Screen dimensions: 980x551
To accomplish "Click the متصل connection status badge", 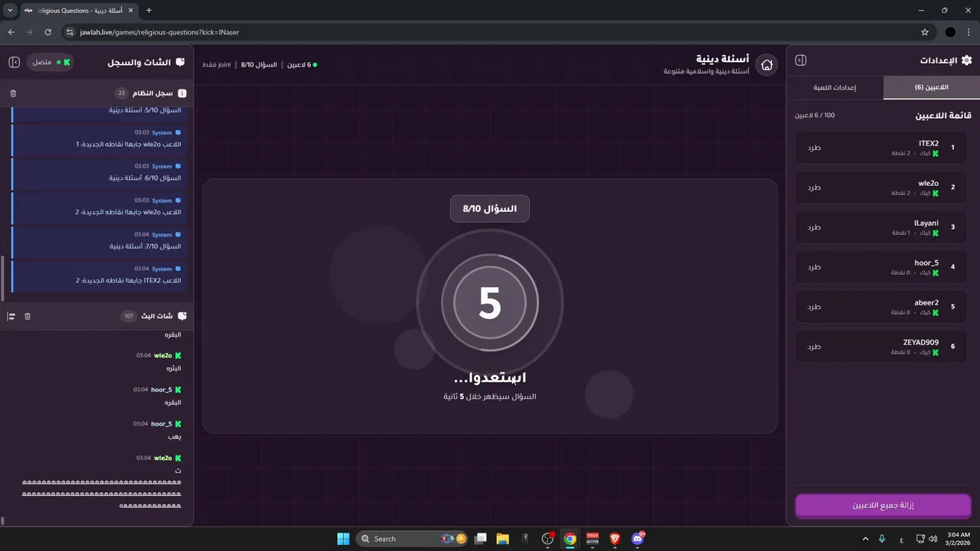I will click(51, 62).
